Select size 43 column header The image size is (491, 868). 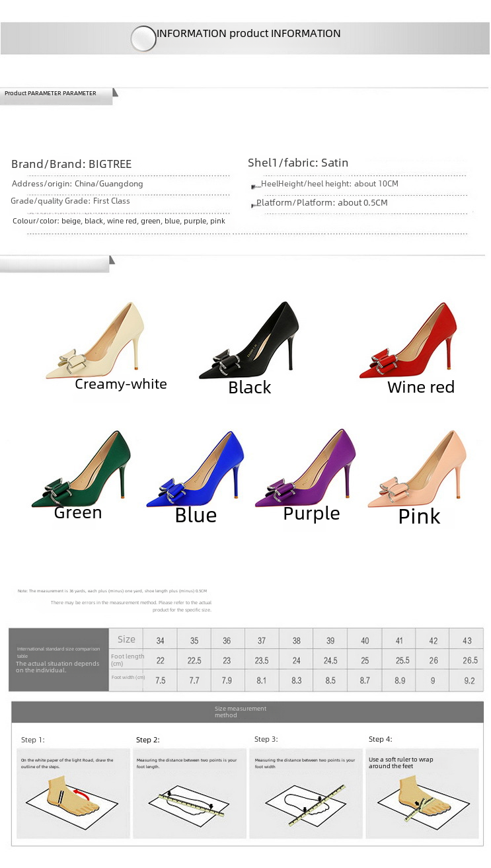coord(467,641)
